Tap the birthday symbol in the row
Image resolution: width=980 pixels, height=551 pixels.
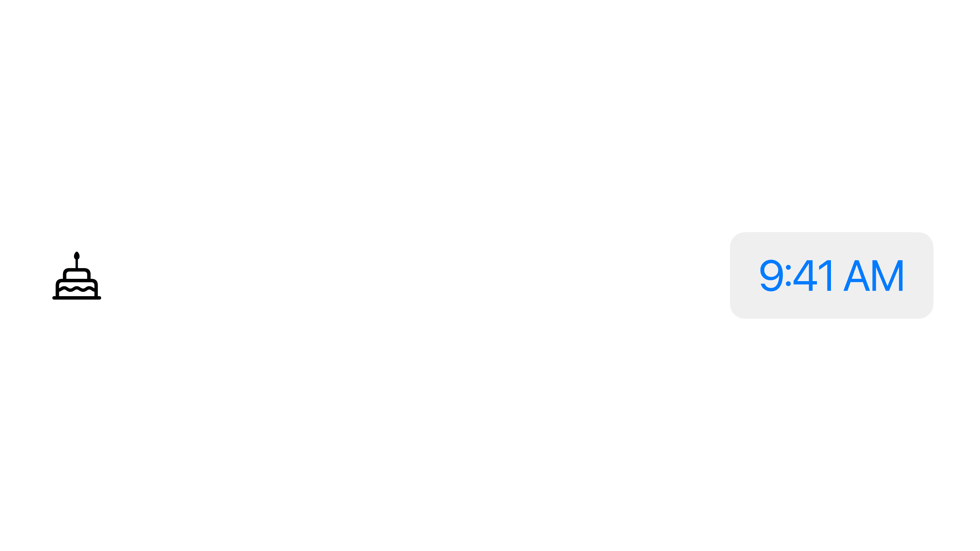coord(77,276)
